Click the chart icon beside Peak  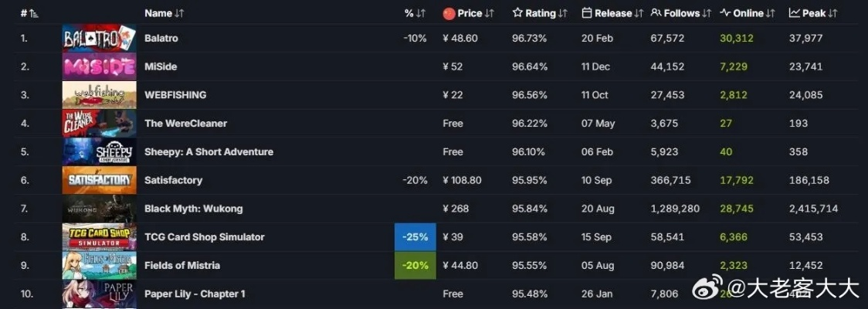[795, 13]
